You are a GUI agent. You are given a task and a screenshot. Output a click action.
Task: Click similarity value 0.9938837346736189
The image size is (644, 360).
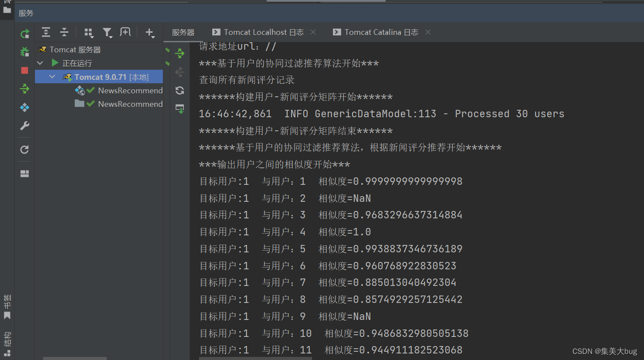pyautogui.click(x=408, y=249)
